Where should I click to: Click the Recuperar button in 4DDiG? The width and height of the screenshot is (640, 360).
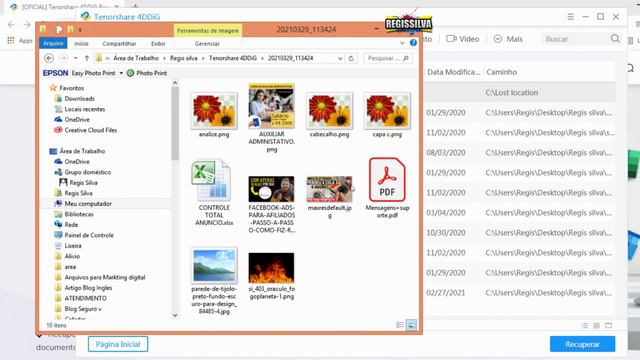(582, 344)
